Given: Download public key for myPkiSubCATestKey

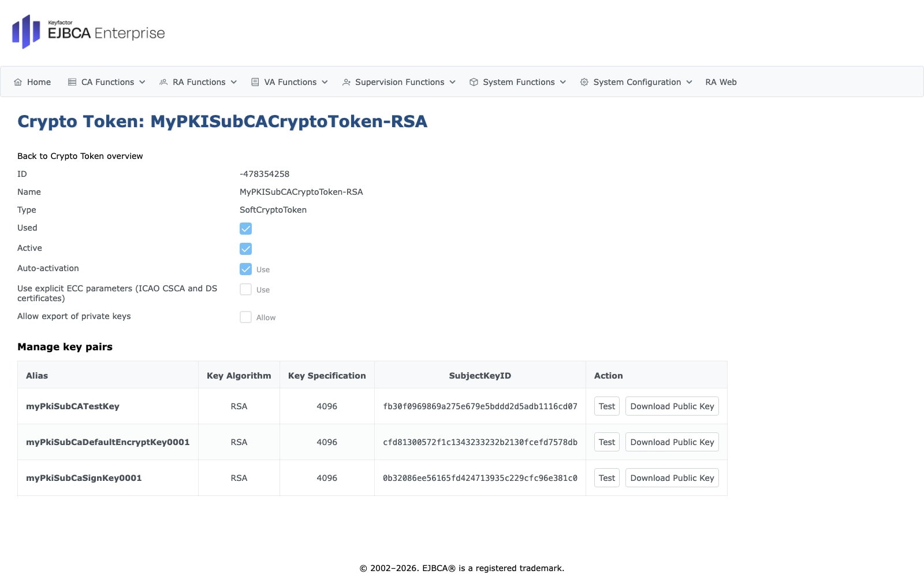Looking at the screenshot, I should pos(672,406).
